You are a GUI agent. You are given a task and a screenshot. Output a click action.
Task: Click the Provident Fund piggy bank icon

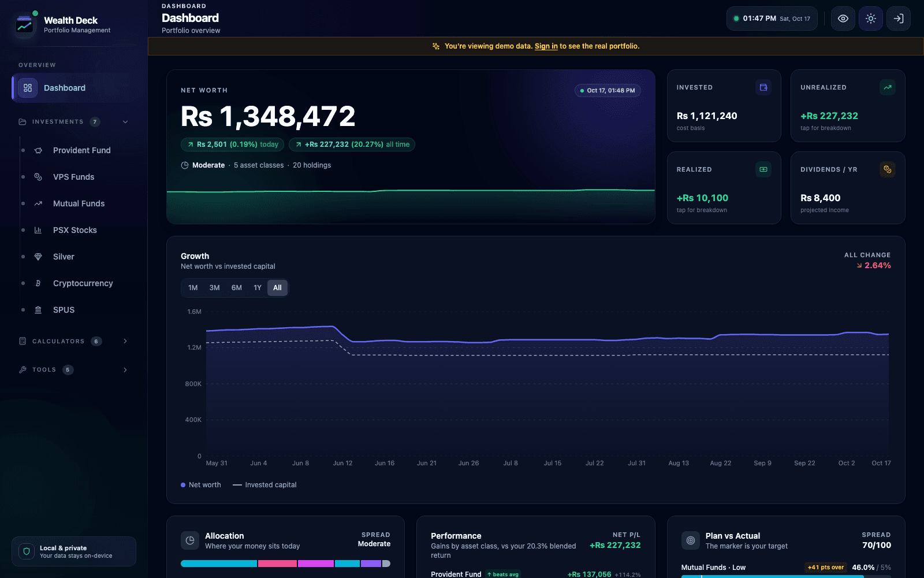(x=38, y=150)
